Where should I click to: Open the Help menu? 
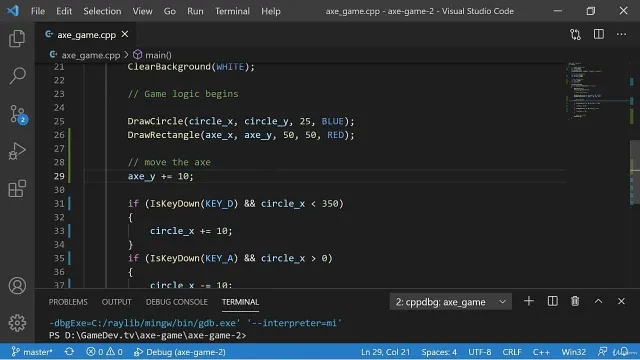(x=271, y=11)
